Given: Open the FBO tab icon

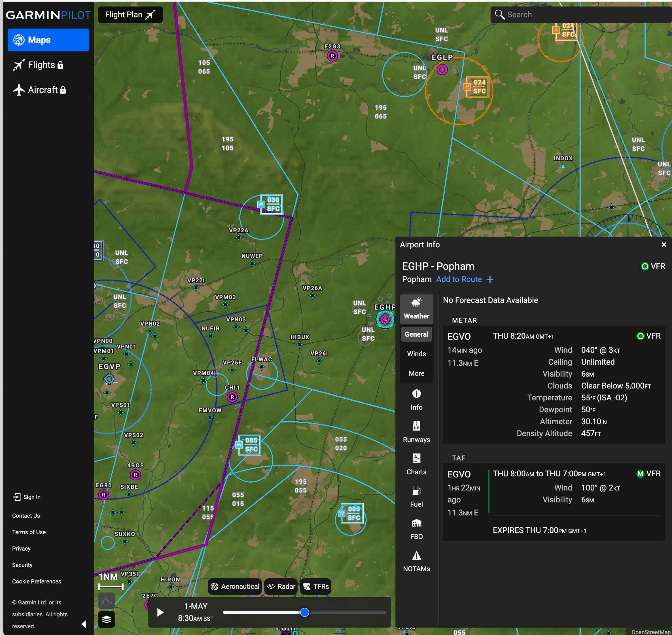Looking at the screenshot, I should coord(416,529).
